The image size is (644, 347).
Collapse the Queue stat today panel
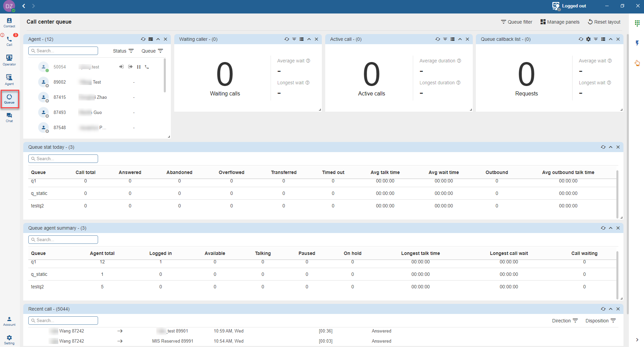[611, 147]
